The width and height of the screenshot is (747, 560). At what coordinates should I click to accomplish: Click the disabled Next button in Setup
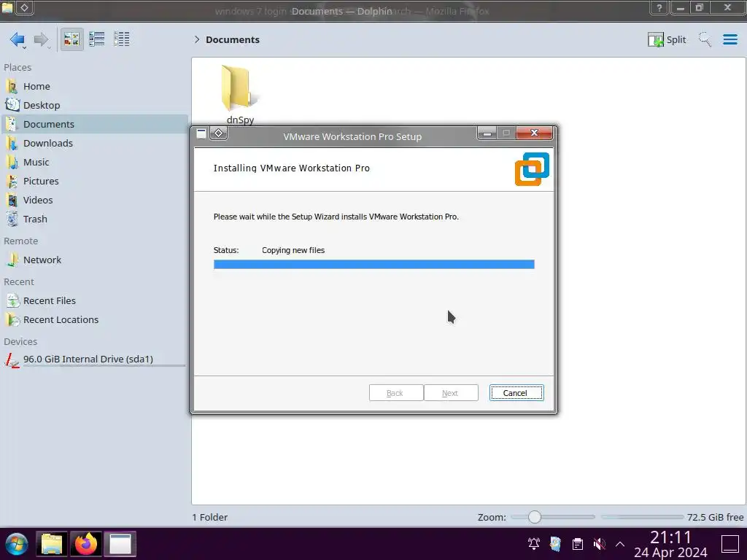pos(451,393)
